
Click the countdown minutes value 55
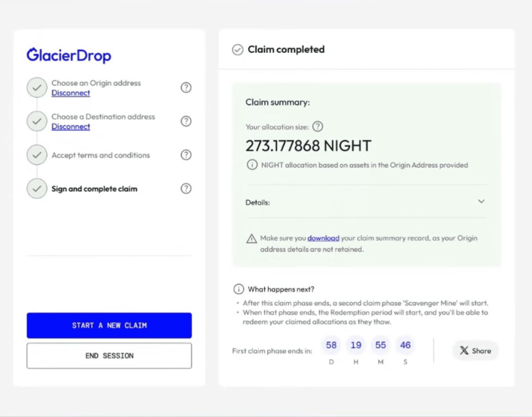(380, 345)
